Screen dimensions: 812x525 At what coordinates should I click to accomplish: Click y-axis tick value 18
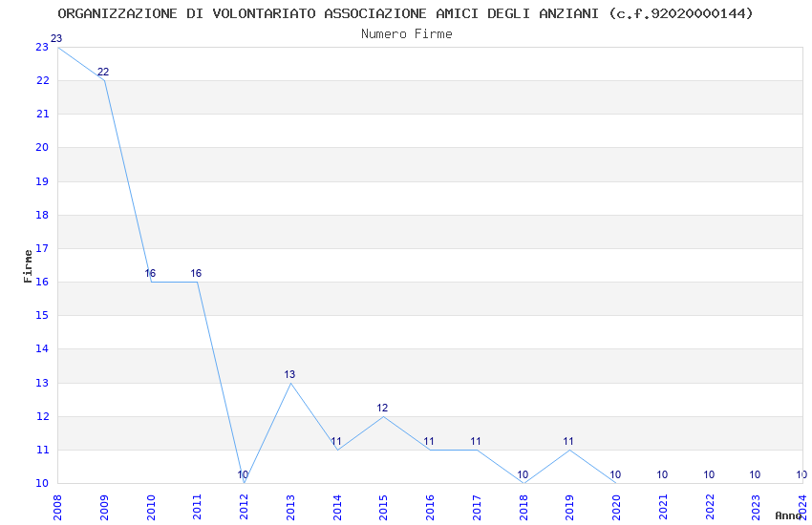42,215
